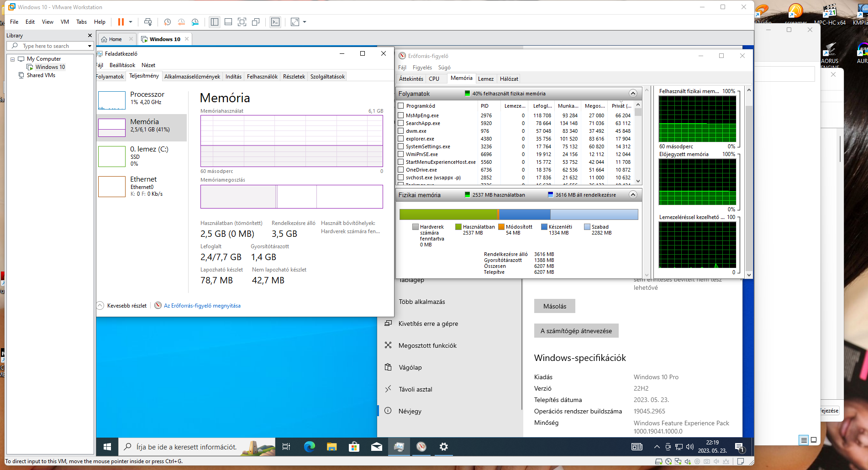868x470 pixels.
Task: Click the Library search field
Action: pyautogui.click(x=50, y=46)
